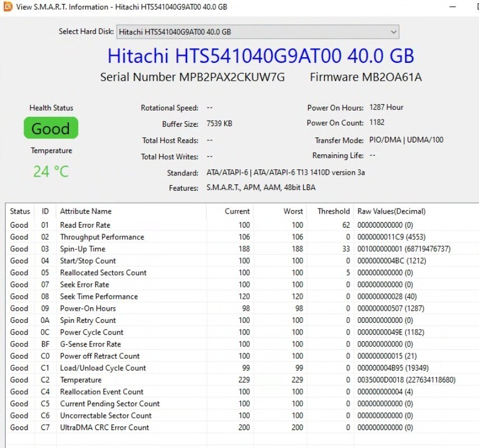
Task: Click the serial number MPB2PAX2CKUW7G
Action: 231,77
